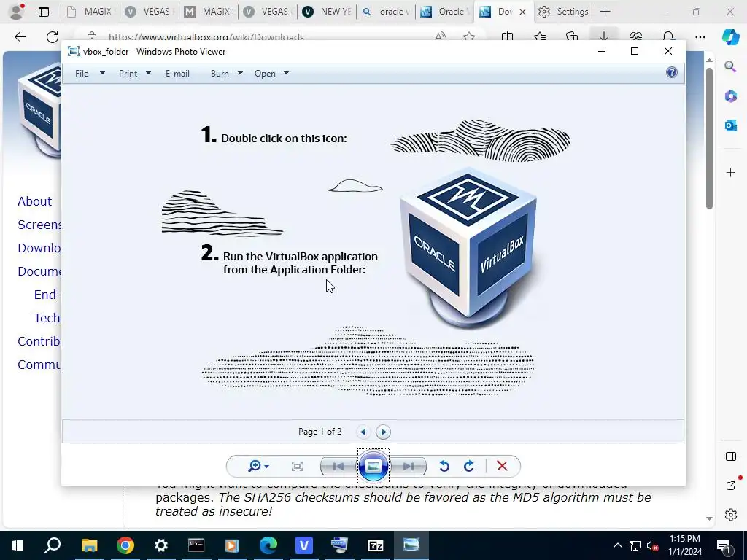
Task: Click the browser address bar URL
Action: pos(206,36)
